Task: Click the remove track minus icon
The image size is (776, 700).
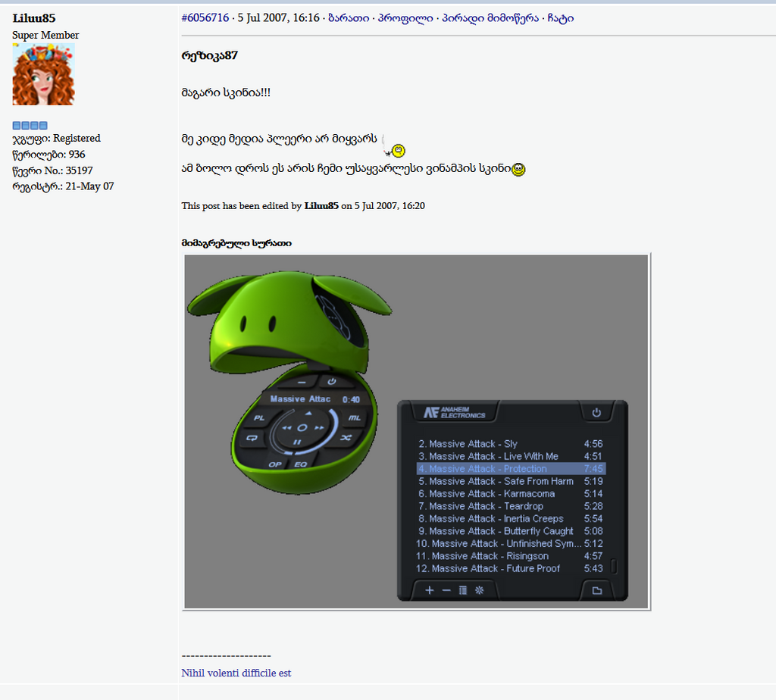Action: point(446,589)
